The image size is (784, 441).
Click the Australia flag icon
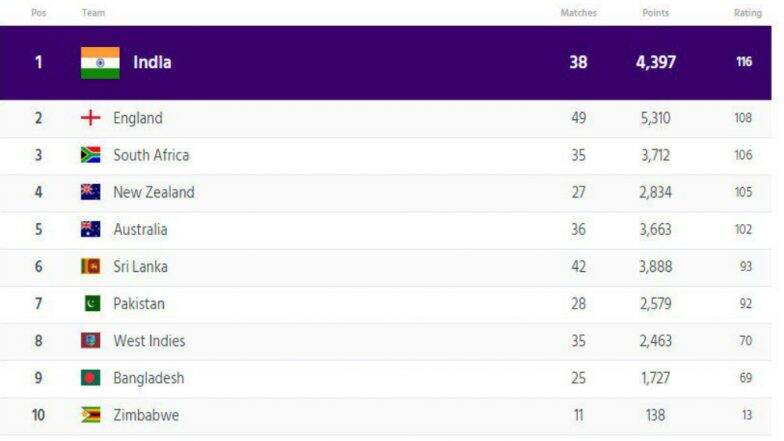click(x=90, y=229)
